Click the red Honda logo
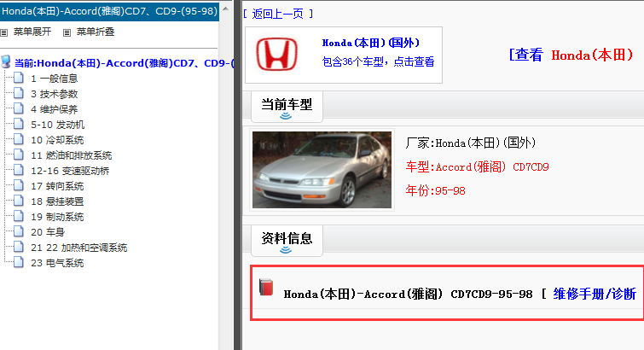Screen dimensions: 644x350 pos(277,54)
